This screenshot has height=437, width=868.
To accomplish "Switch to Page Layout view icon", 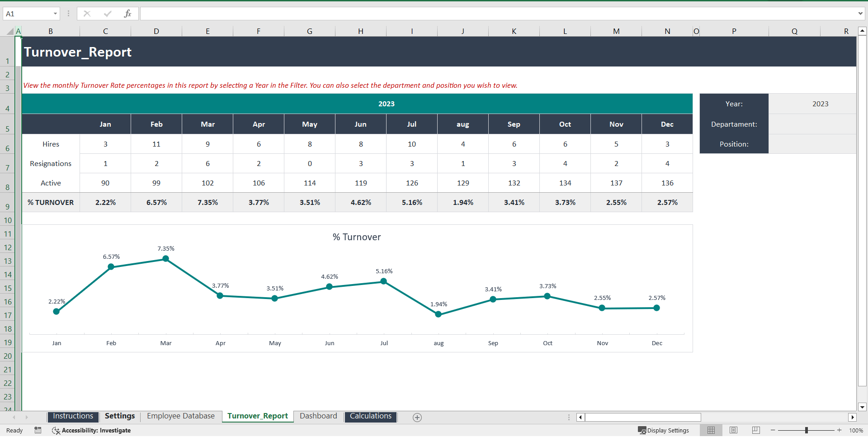I will point(733,430).
